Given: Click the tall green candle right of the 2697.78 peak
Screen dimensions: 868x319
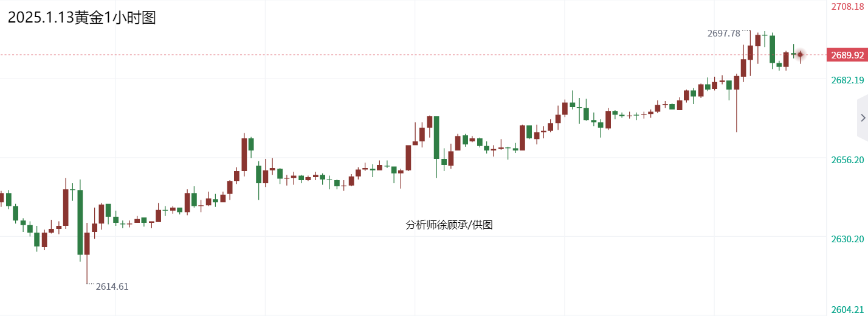Looking at the screenshot, I should tap(772, 49).
